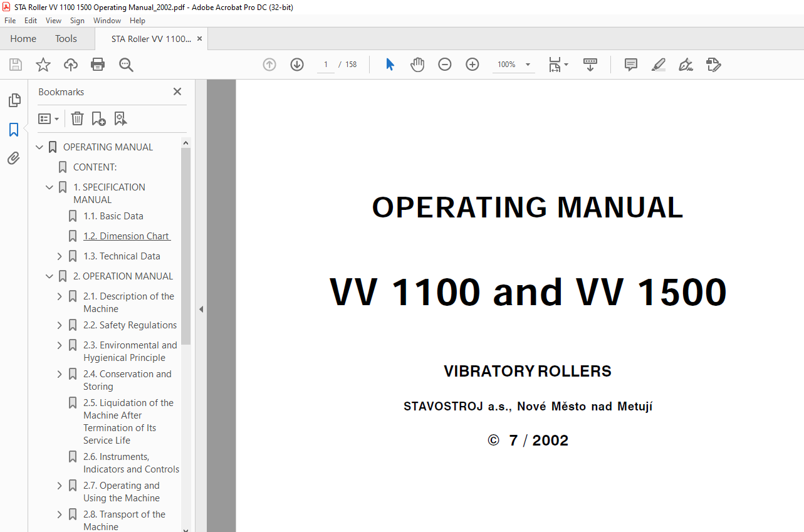Click the Save file icon

point(16,65)
